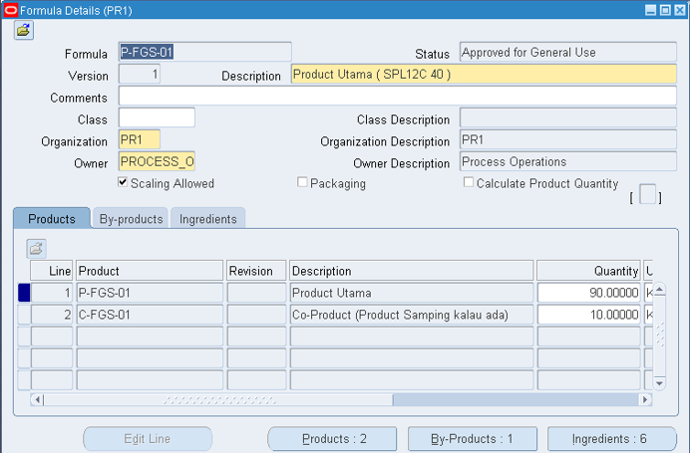690x453 pixels.
Task: Enable the Packaging checkbox
Action: click(302, 182)
